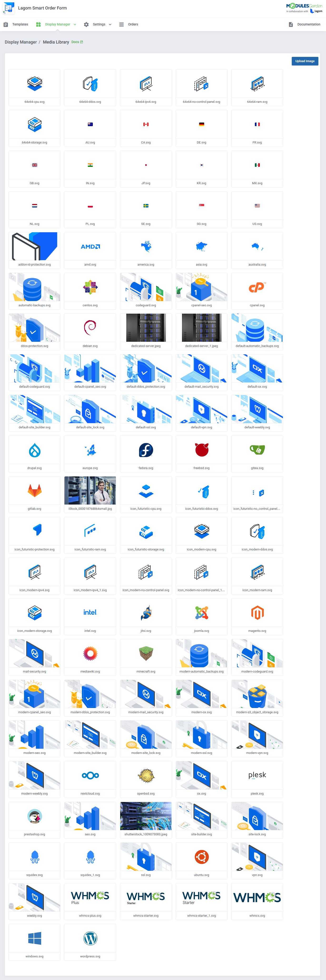Select the dedicated-server_1.jpeg thumbnail

(202, 327)
